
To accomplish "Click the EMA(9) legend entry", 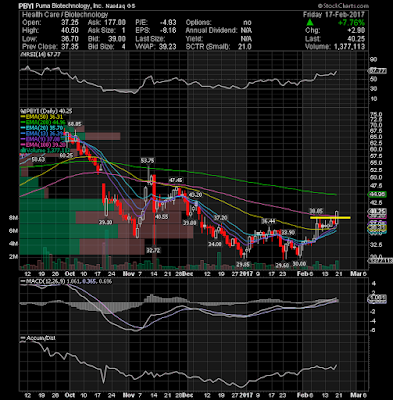I will pyautogui.click(x=40, y=139).
